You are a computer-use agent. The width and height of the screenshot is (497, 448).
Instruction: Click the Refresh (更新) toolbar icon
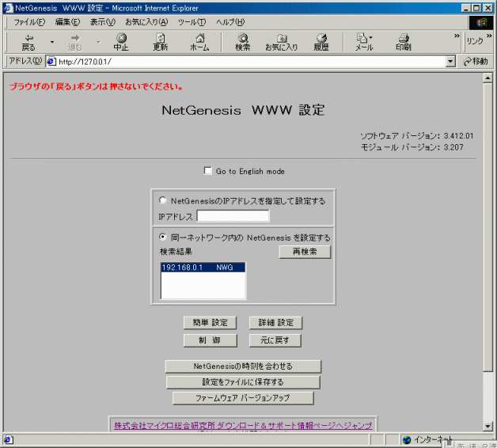(x=161, y=43)
